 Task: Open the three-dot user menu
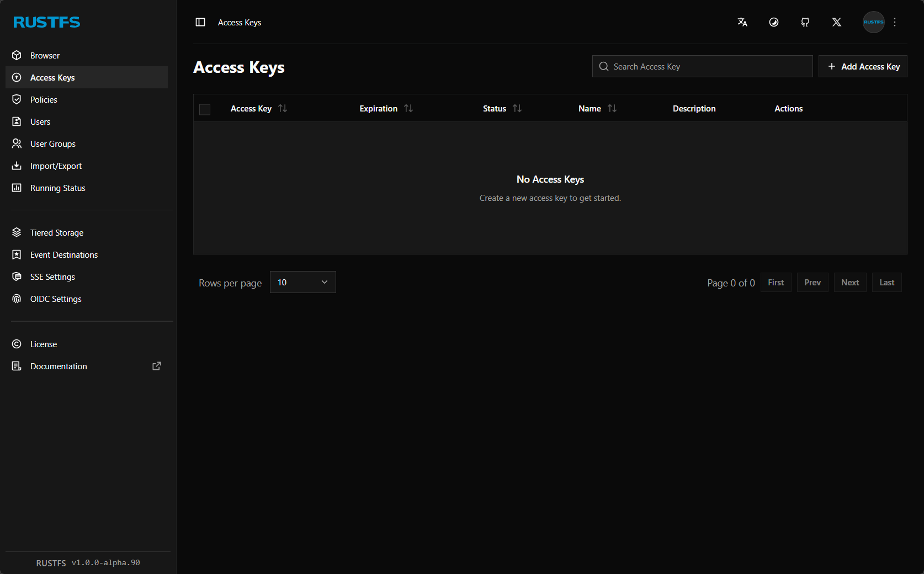(895, 22)
